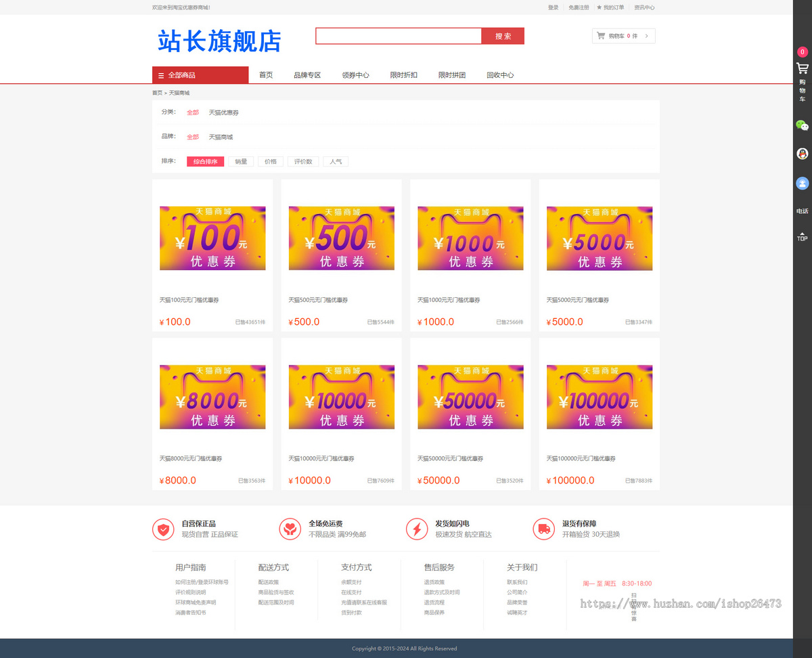This screenshot has width=812, height=658.
Task: Filter category by 天猫优惠券
Action: tap(224, 112)
